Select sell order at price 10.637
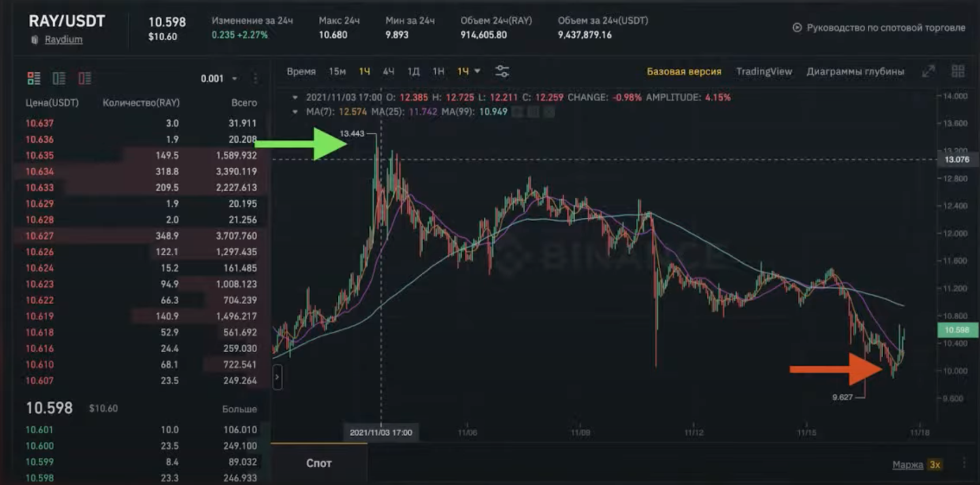The height and width of the screenshot is (485, 980). coord(141,123)
